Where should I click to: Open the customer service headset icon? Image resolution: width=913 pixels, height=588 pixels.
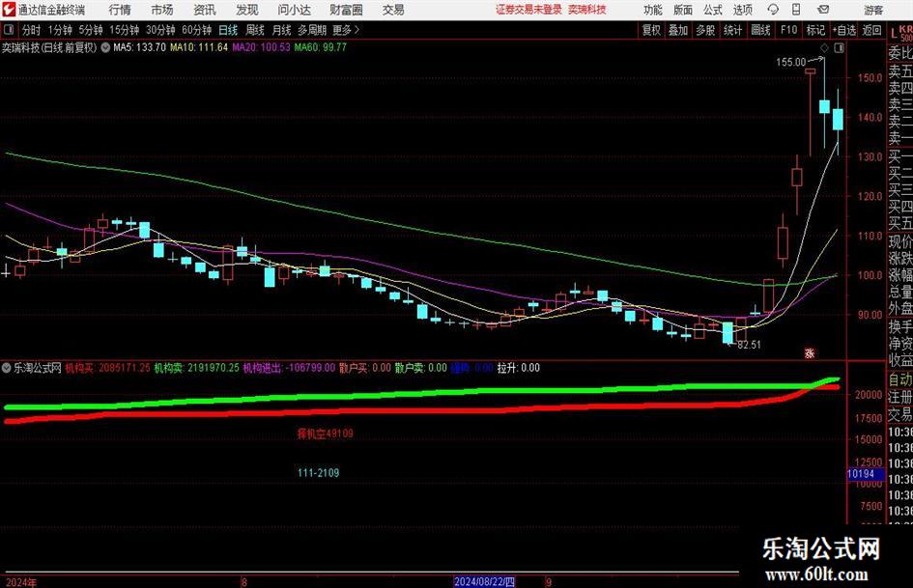[773, 10]
